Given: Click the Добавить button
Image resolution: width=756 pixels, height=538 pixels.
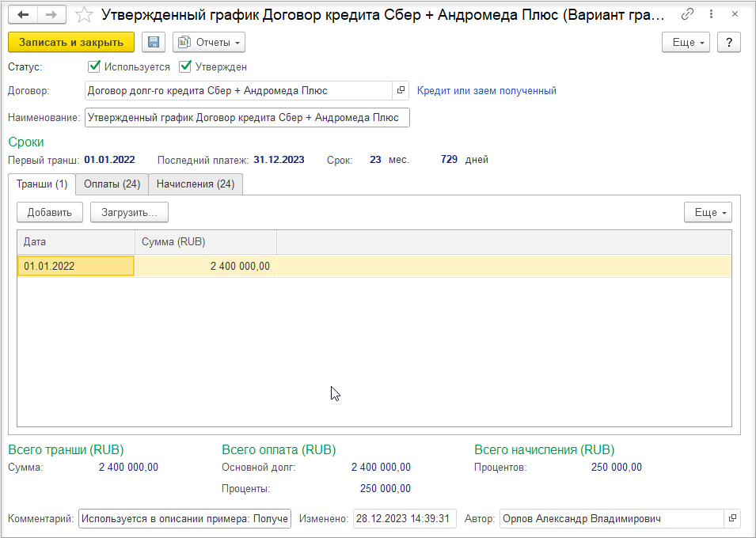Looking at the screenshot, I should [50, 213].
